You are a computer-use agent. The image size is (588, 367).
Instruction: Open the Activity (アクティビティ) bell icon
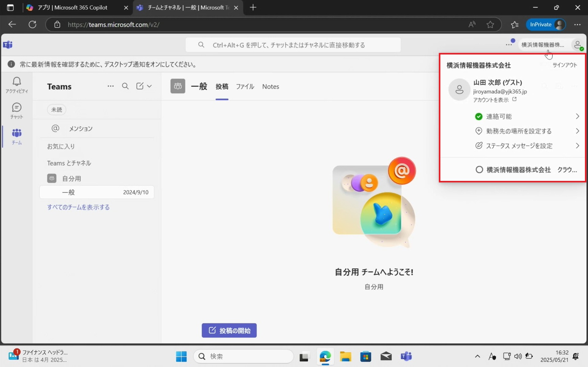coord(17,85)
